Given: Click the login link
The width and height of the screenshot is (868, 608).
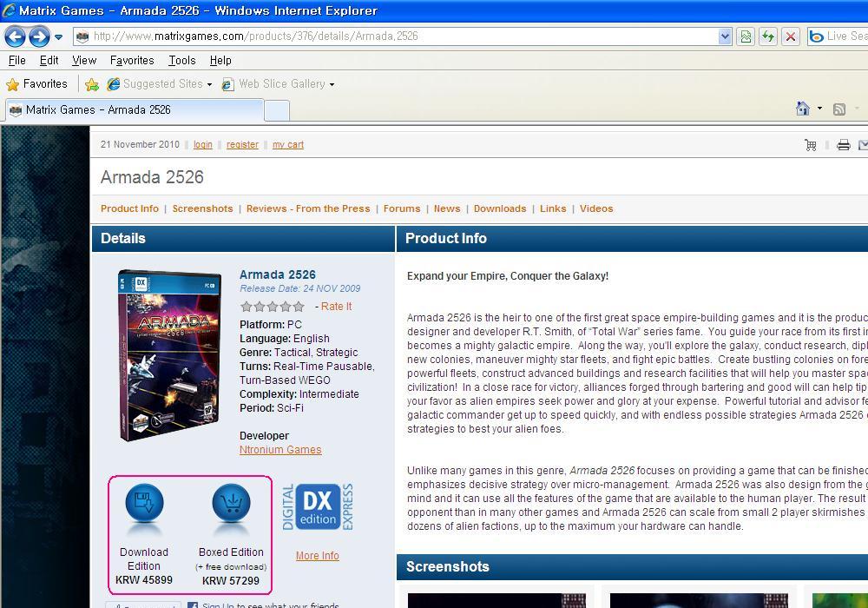Looking at the screenshot, I should click(x=202, y=144).
